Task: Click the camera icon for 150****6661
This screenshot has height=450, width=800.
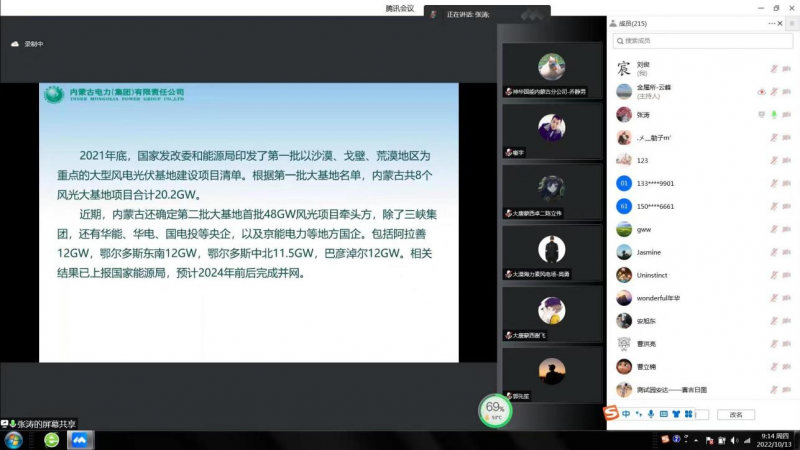Action: (x=786, y=206)
